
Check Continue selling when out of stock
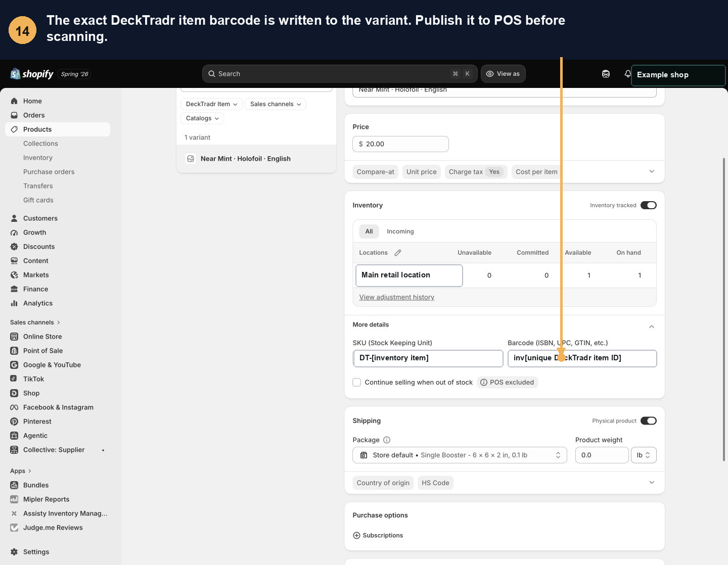click(357, 383)
